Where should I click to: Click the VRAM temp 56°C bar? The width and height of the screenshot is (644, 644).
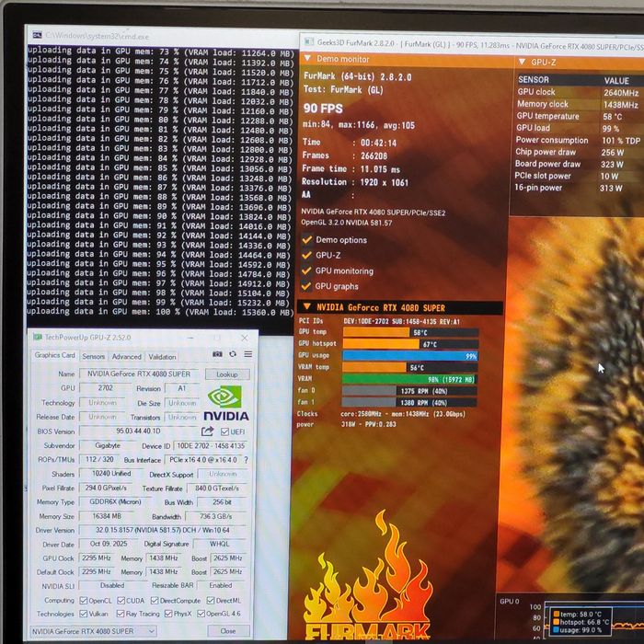pos(409,368)
